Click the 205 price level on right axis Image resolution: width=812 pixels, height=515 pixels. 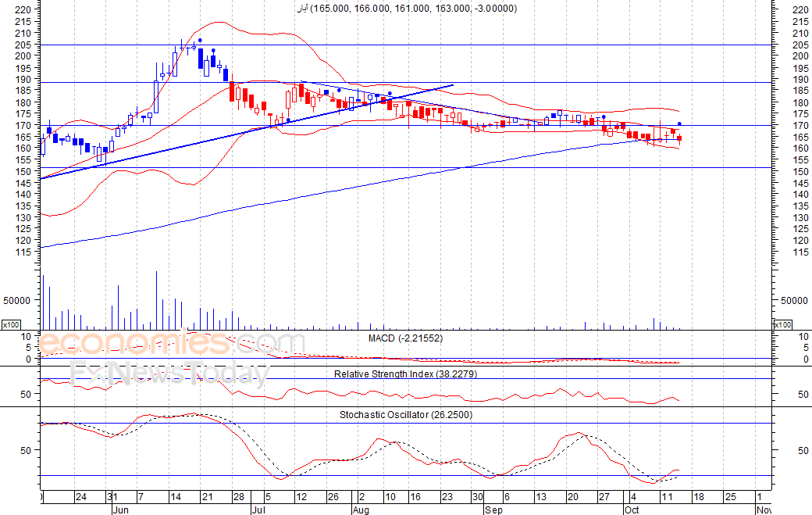(x=800, y=45)
